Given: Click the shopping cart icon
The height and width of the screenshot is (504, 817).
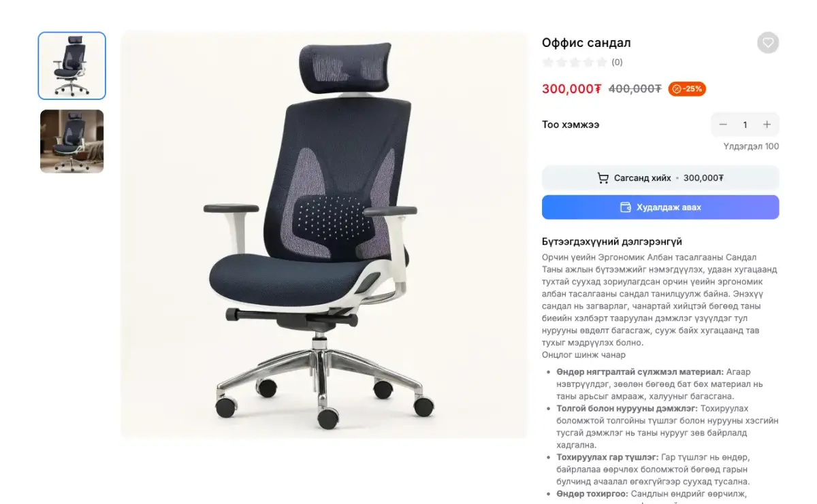Looking at the screenshot, I should click(x=603, y=178).
